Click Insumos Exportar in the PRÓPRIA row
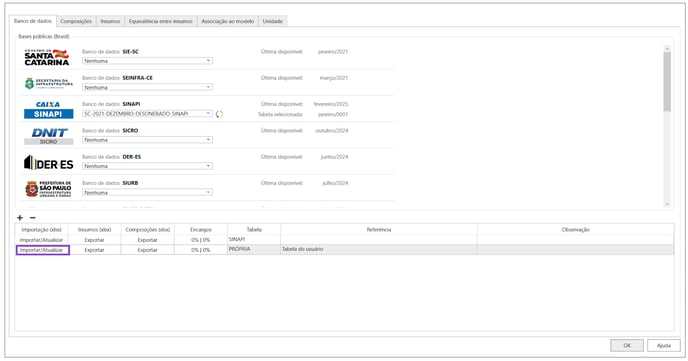Screen dimensions: 688x361 [94, 250]
